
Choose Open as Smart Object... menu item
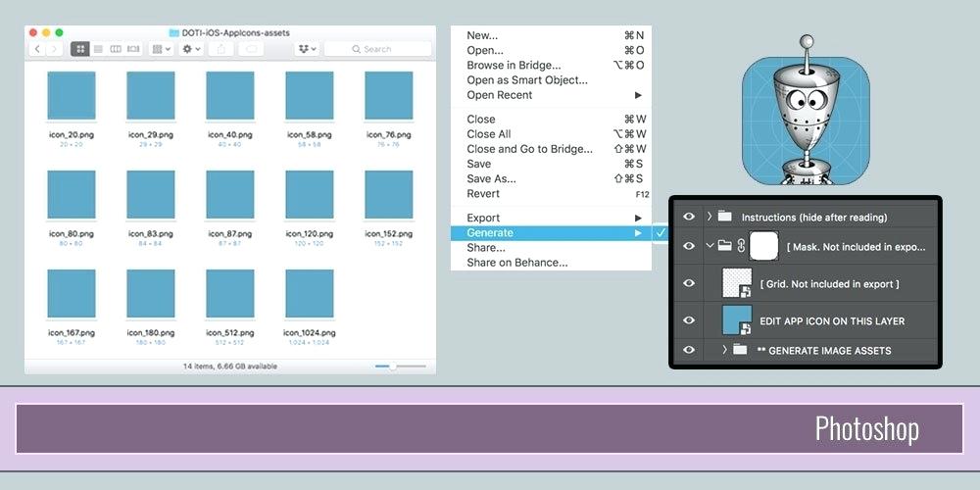pyautogui.click(x=551, y=80)
